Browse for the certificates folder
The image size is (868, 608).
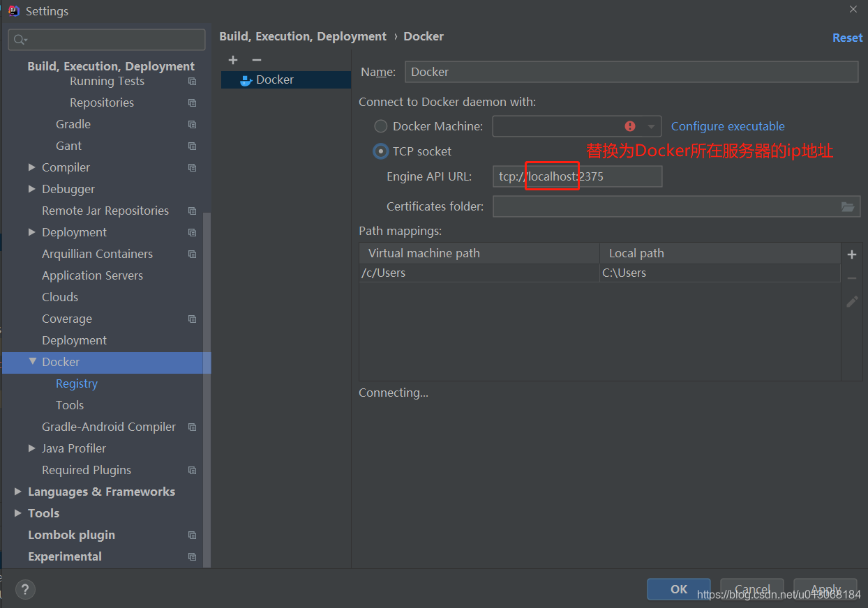point(848,206)
